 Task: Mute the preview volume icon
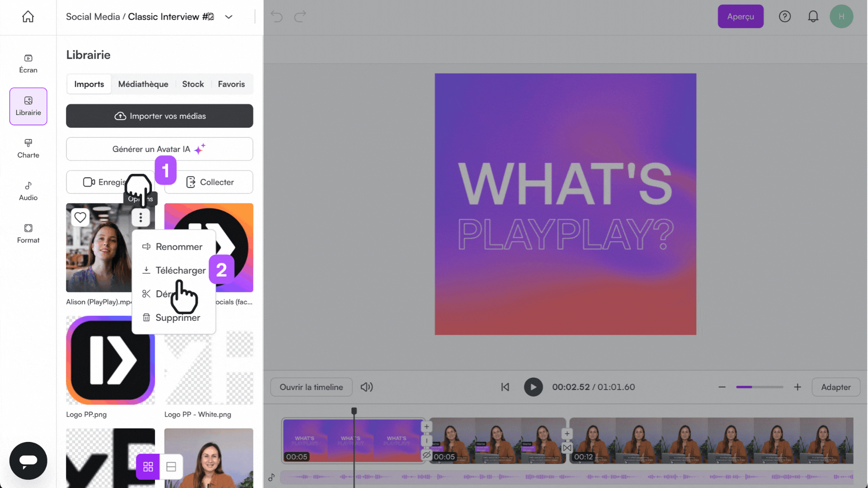click(x=367, y=387)
